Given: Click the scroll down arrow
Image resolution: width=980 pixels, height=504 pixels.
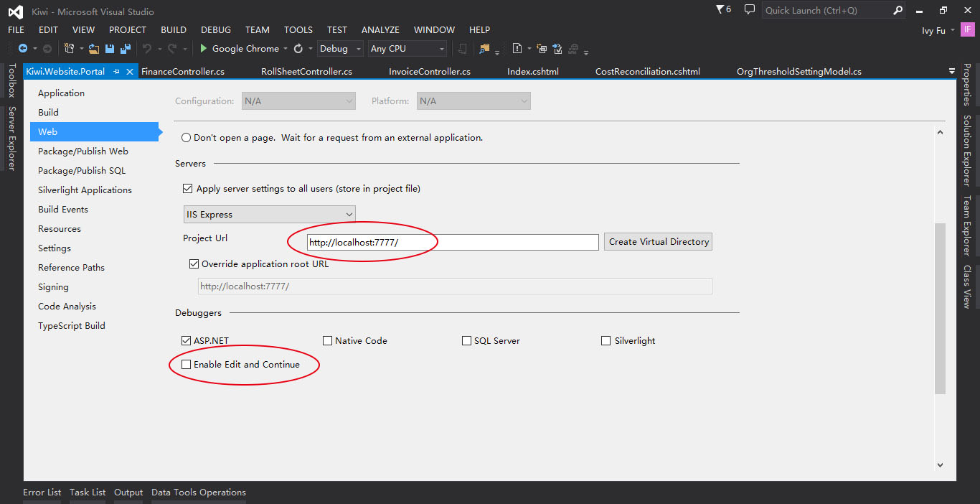Looking at the screenshot, I should click(941, 465).
